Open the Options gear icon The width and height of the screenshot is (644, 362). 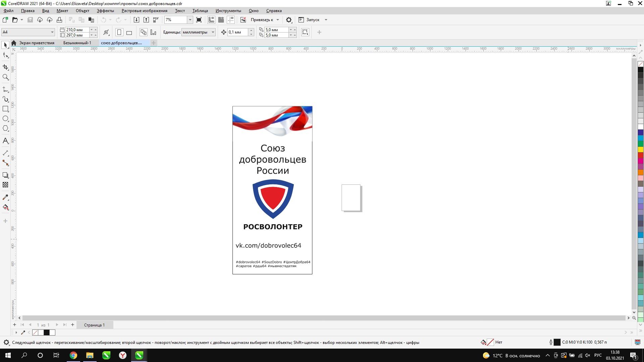(x=289, y=20)
